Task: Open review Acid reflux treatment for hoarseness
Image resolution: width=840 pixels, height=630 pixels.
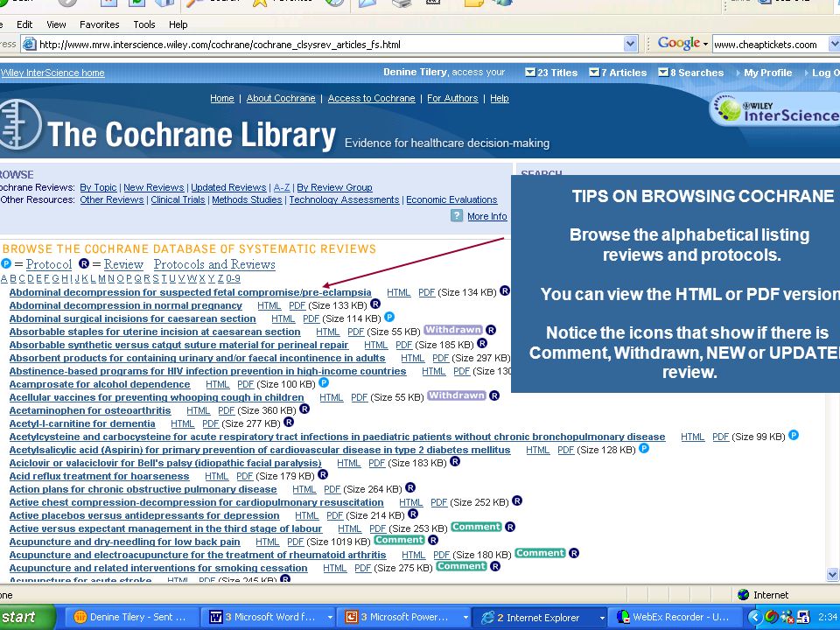Action: pos(99,476)
